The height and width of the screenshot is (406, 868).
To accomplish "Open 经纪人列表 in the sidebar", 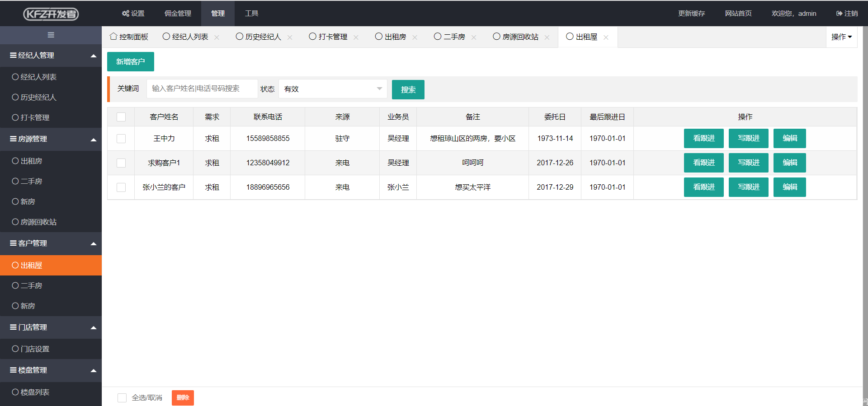I will (51, 77).
